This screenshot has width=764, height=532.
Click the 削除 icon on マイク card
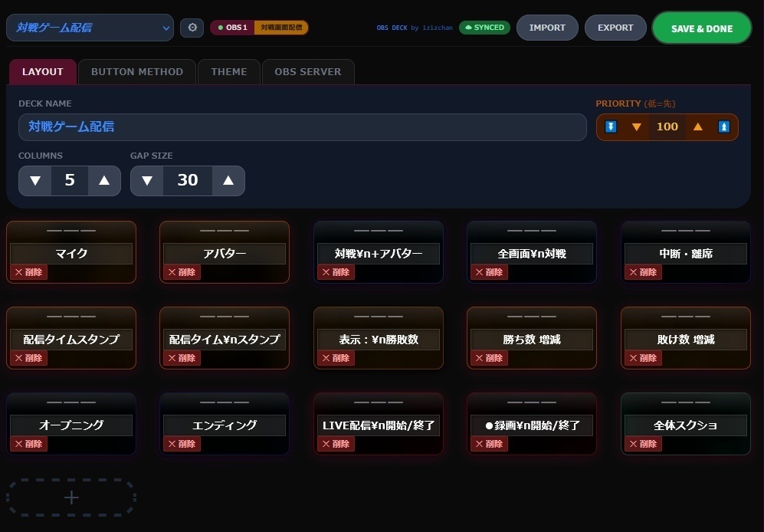(28, 271)
